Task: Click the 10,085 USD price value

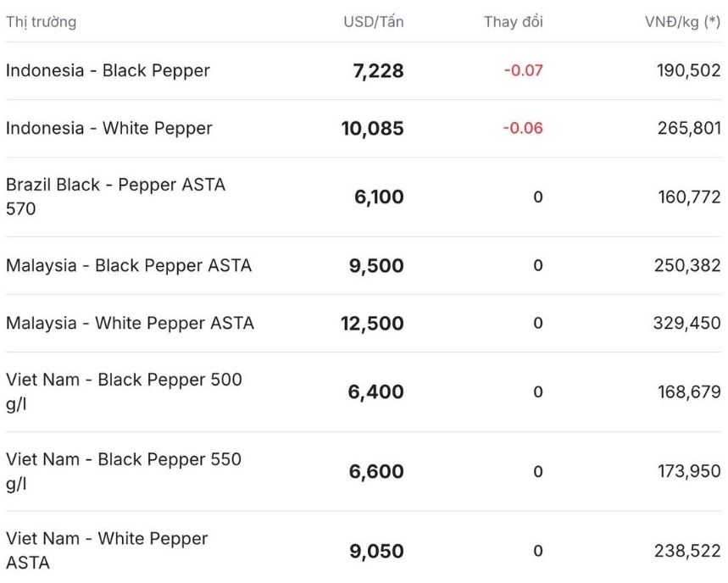Action: pos(372,129)
